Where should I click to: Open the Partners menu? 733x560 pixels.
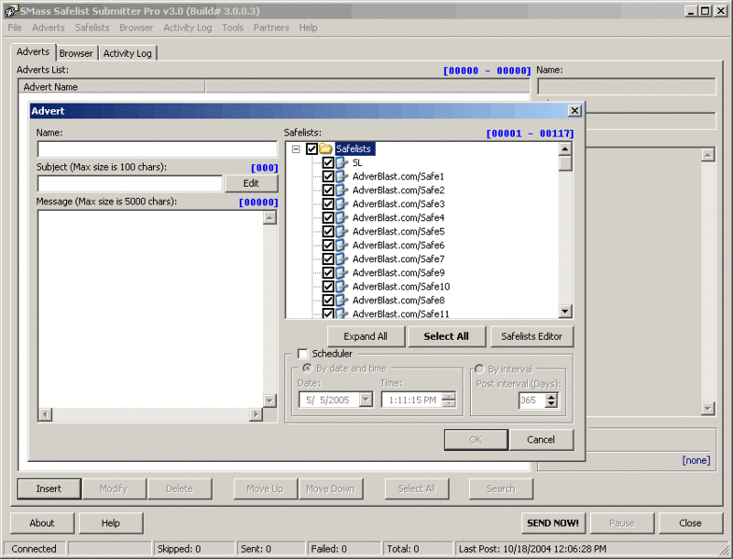click(x=271, y=27)
